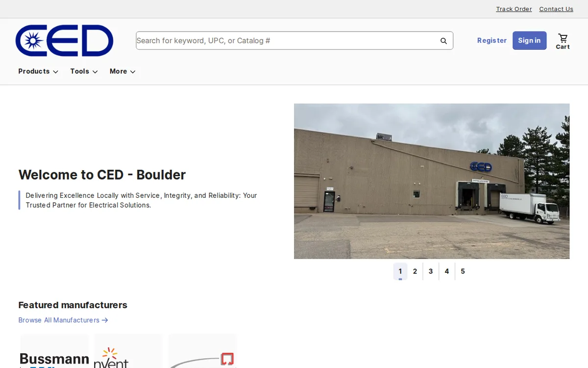Image resolution: width=588 pixels, height=368 pixels.
Task: Go to carousel slide 2
Action: point(415,271)
